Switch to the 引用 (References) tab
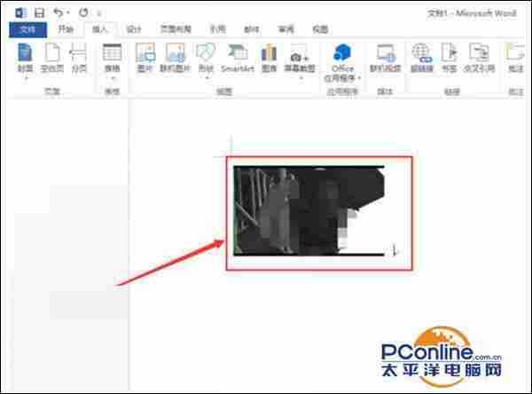Image resolution: width=532 pixels, height=394 pixels. pos(217,29)
